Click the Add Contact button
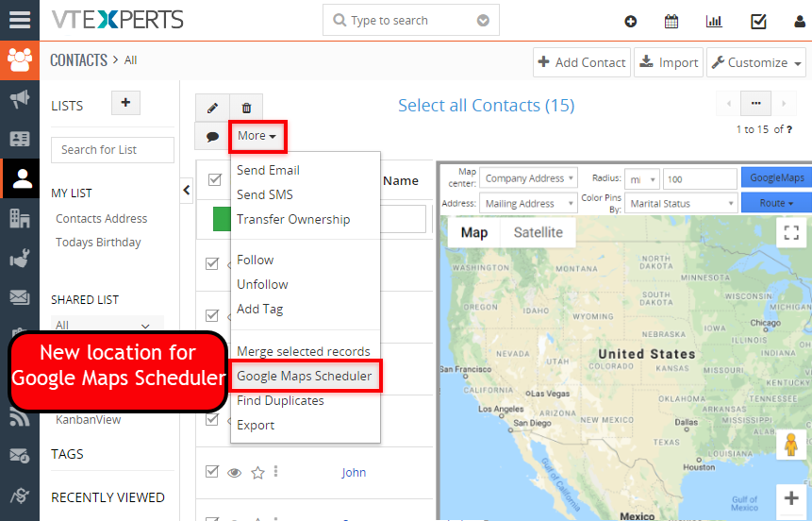The width and height of the screenshot is (812, 521). pyautogui.click(x=582, y=62)
